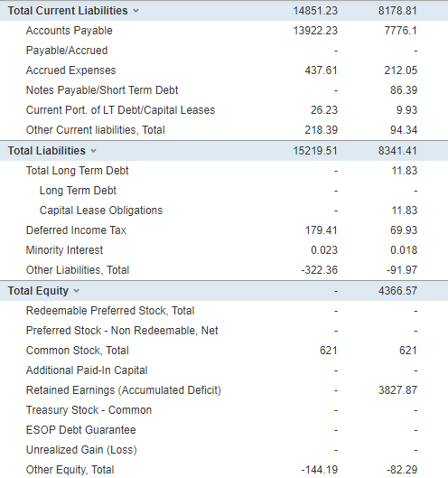The image size is (448, 478).
Task: Select Total Liabilities value 15219.51
Action: [315, 151]
